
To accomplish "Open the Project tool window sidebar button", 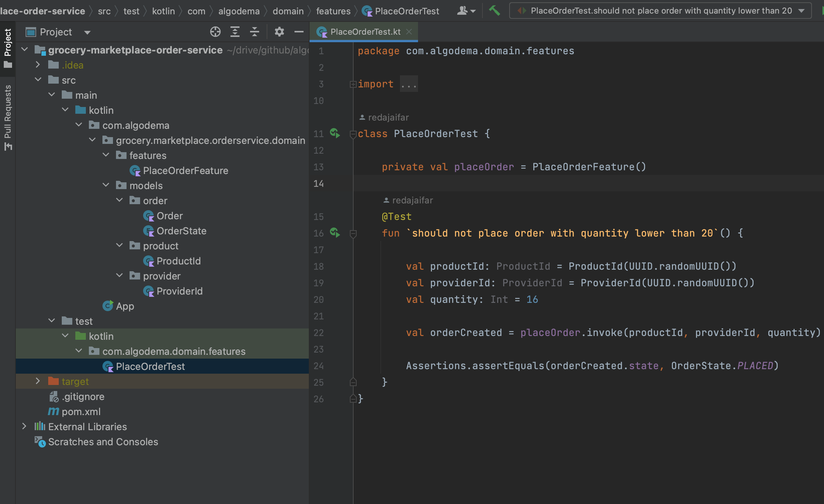I will click(x=8, y=48).
